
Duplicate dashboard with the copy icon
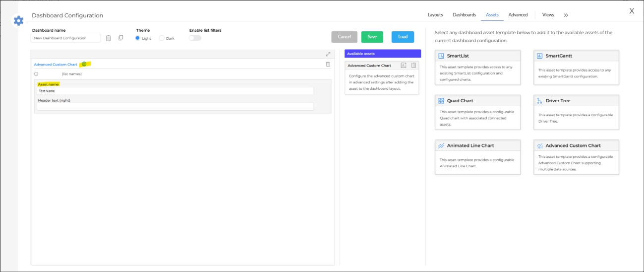tap(121, 38)
